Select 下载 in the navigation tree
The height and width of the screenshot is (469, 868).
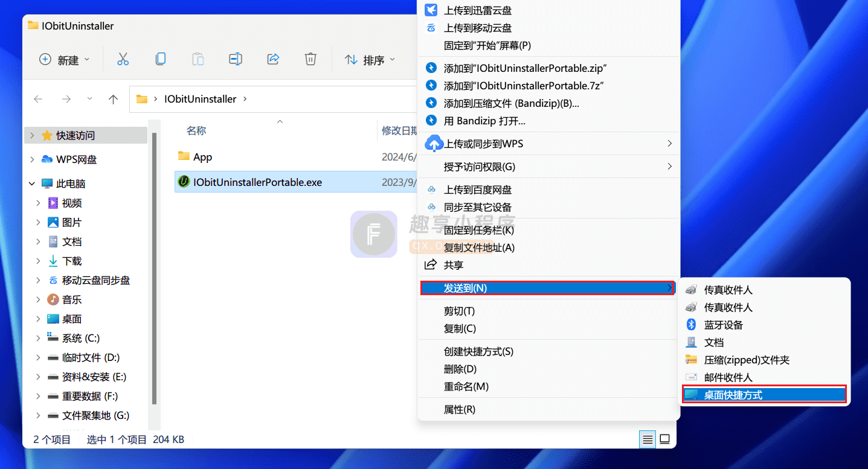click(x=72, y=261)
